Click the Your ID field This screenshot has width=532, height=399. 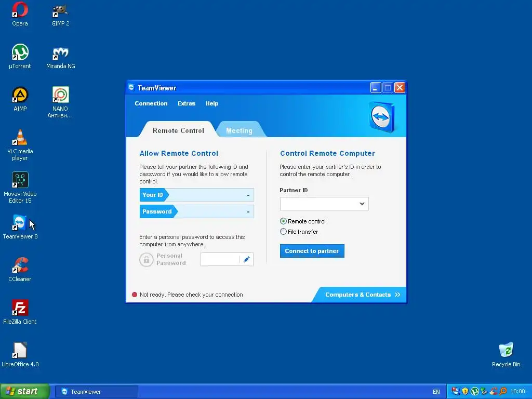(x=196, y=195)
